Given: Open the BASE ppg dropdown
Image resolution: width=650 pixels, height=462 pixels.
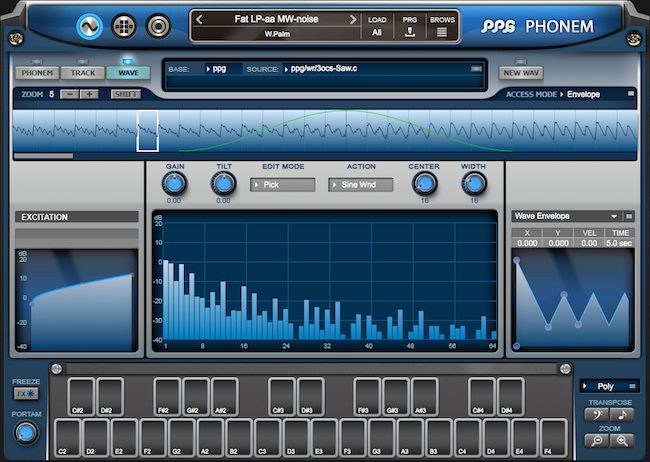Looking at the screenshot, I should pos(223,69).
